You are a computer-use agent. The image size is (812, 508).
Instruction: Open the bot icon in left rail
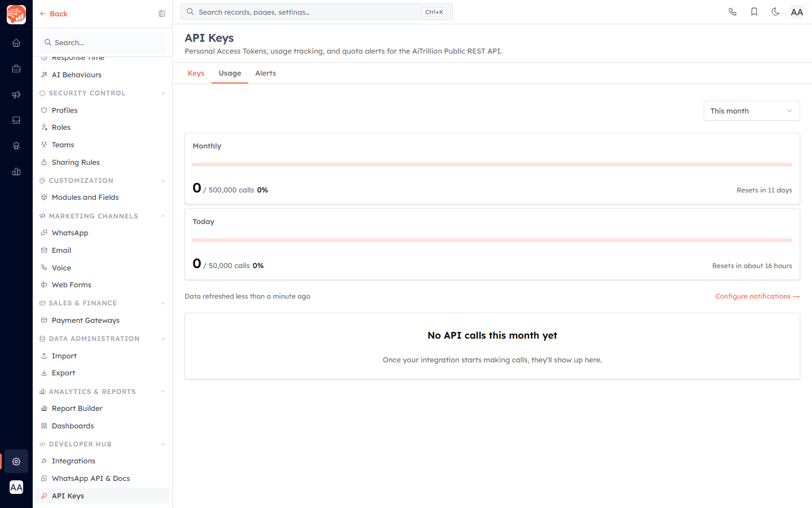(16, 146)
